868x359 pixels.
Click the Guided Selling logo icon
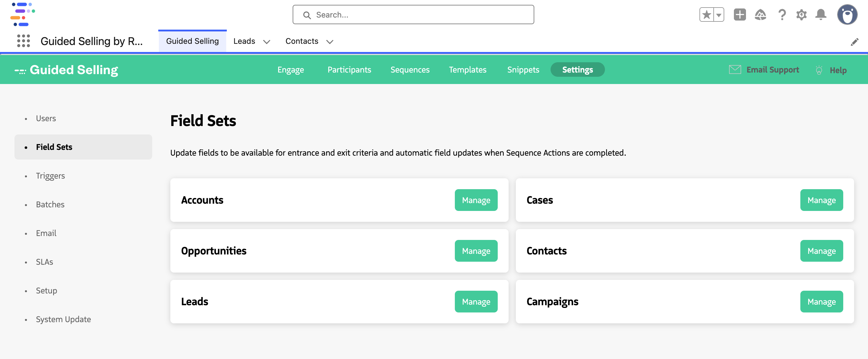coord(20,70)
